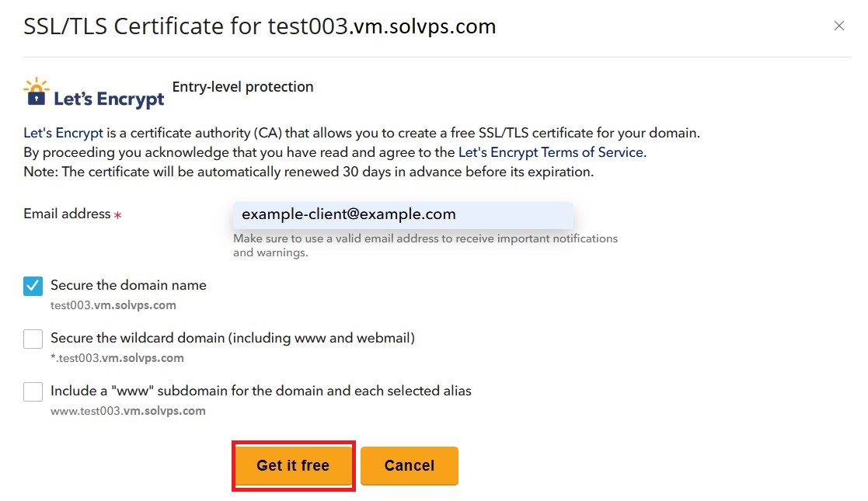Click the Get it free button
Screen dimensions: 868x501
294,465
